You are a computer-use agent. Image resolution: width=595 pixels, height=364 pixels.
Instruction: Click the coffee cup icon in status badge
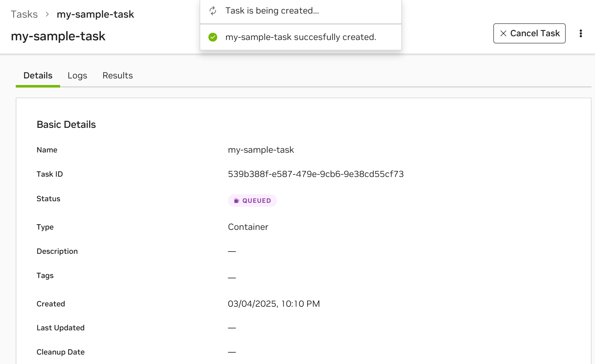click(x=236, y=201)
